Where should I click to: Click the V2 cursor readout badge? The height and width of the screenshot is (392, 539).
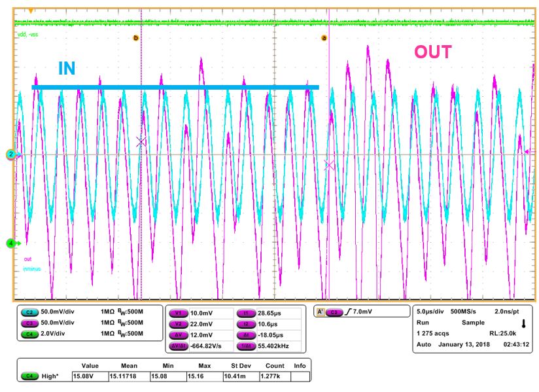click(x=179, y=324)
